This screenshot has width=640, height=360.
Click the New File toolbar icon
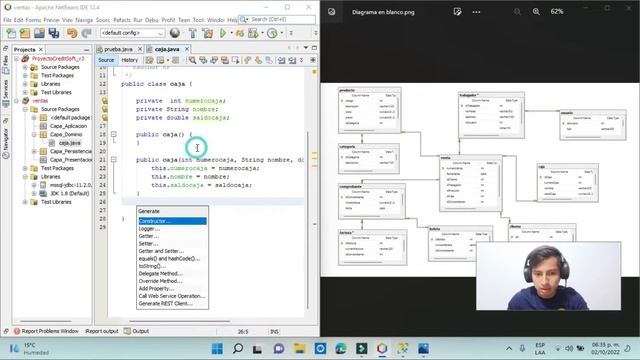coord(11,33)
